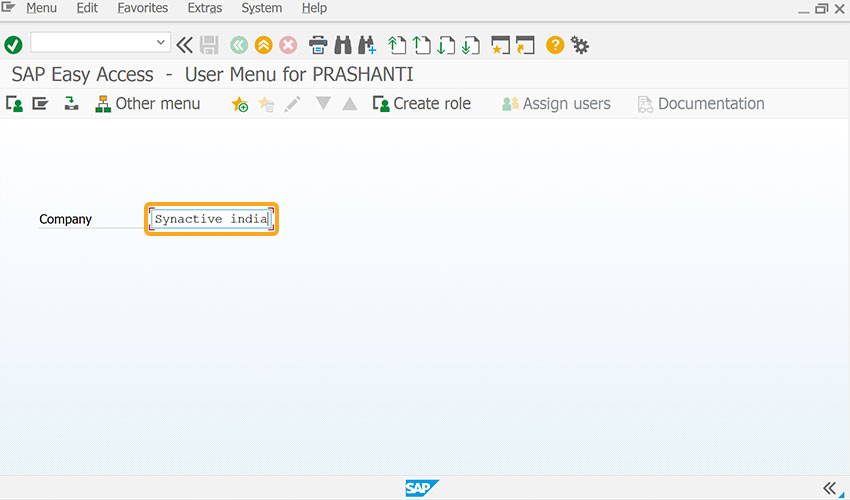
Task: Click the SAP logo in status bar
Action: (422, 488)
